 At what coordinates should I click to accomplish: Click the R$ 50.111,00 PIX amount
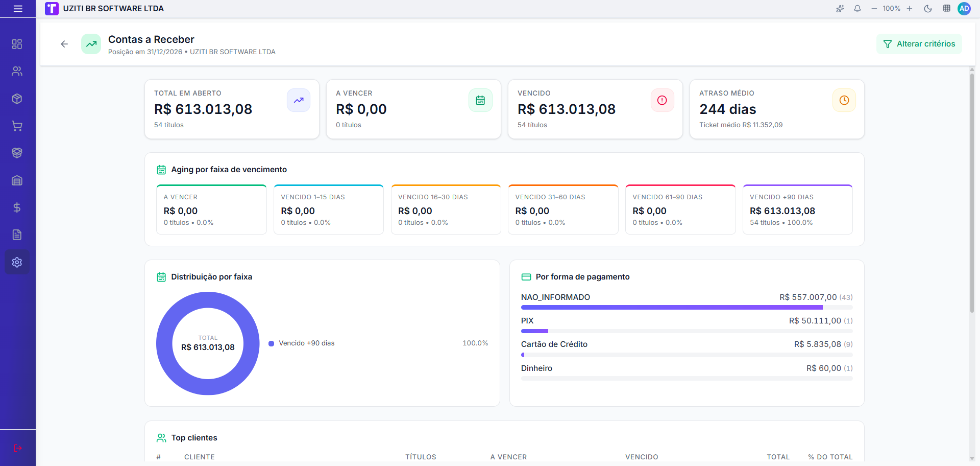coord(815,321)
